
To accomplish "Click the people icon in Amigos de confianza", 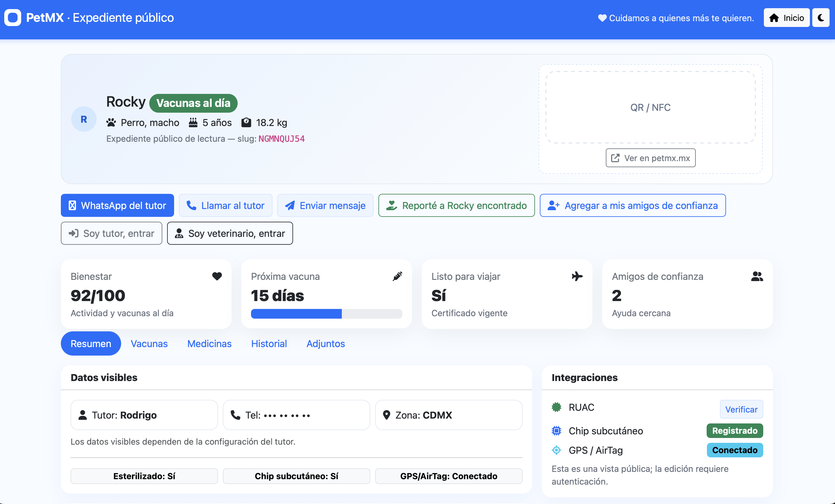I will pyautogui.click(x=757, y=277).
